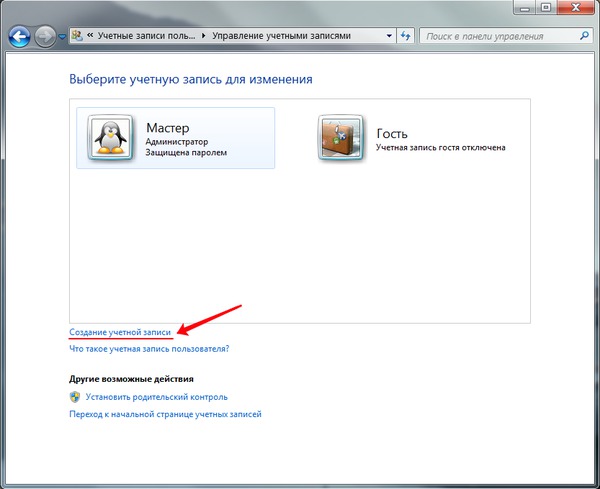Screen dimensions: 600x489
Task: Open Установить родительский контроль link
Action: pos(157,397)
